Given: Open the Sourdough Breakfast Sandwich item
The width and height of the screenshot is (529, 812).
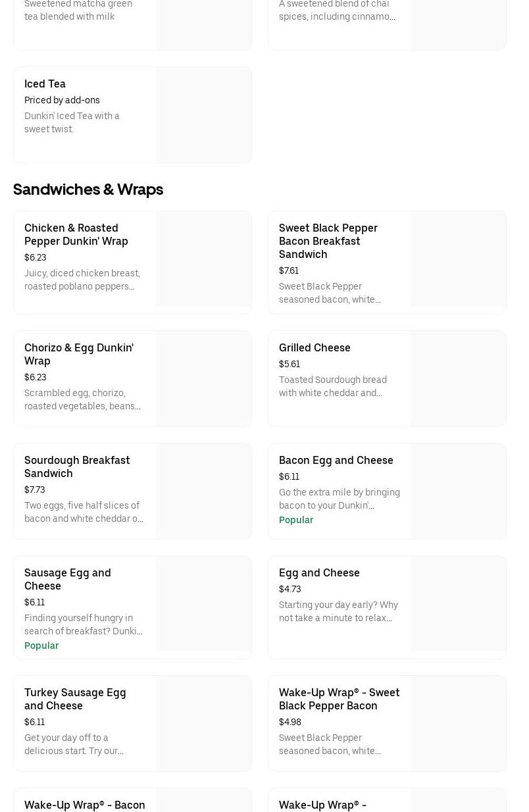Looking at the screenshot, I should [77, 467].
